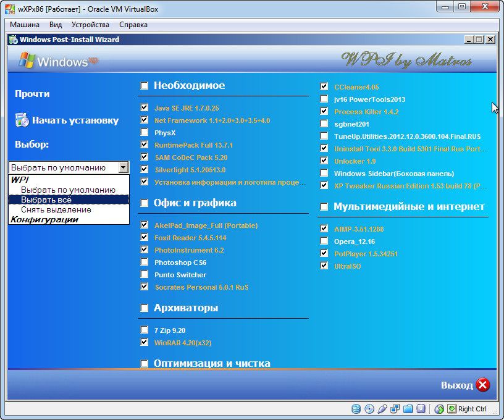This screenshot has height=420, width=504.
Task: Tick the TuneUp.Utilities checkbox
Action: (324, 136)
